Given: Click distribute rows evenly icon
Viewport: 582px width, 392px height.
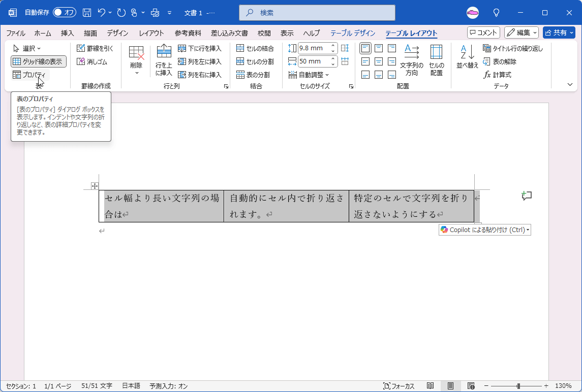Looking at the screenshot, I should click(345, 48).
